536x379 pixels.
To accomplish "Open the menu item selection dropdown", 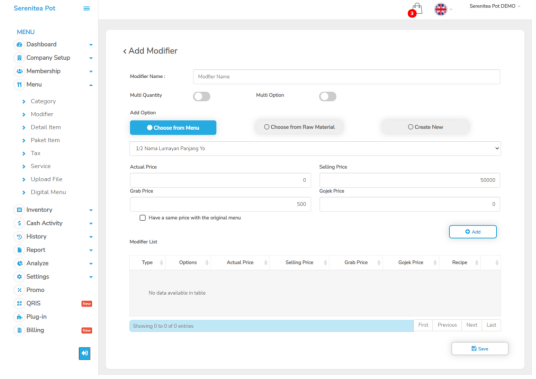I will [x=315, y=149].
